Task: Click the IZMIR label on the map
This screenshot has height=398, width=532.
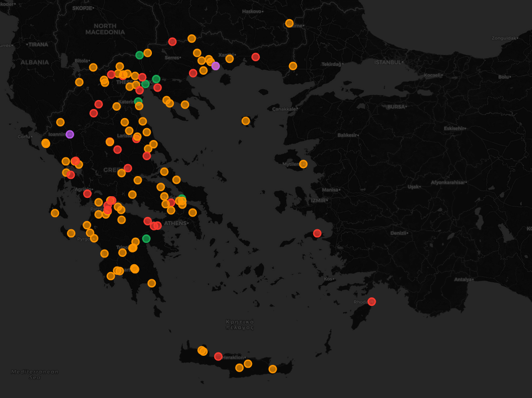Action: (317, 200)
